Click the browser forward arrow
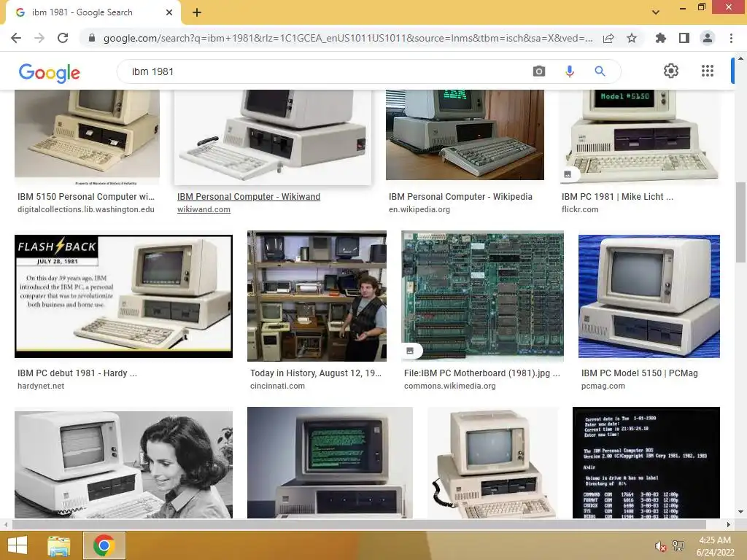Viewport: 747px width, 560px height. point(39,38)
